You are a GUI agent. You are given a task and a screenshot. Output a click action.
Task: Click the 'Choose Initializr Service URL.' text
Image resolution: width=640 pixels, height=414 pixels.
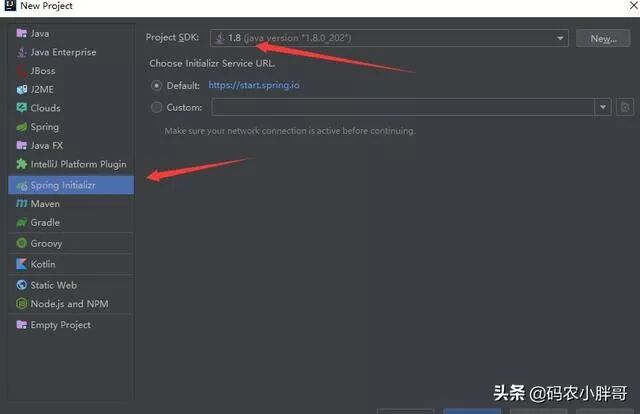[212, 63]
